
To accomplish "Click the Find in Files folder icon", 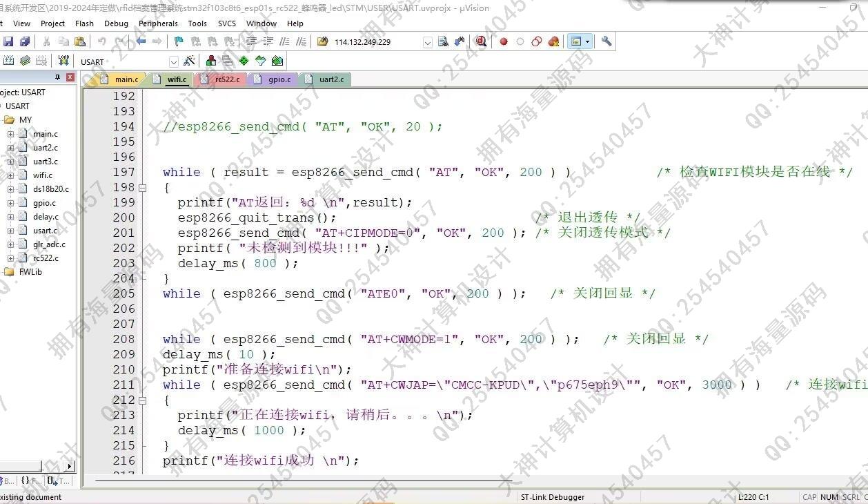I will point(322,41).
